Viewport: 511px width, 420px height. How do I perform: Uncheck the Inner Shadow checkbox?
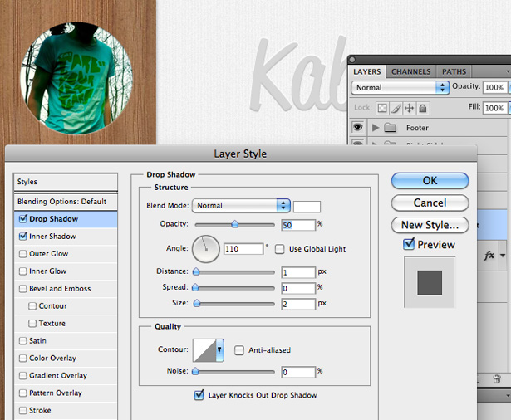point(22,236)
